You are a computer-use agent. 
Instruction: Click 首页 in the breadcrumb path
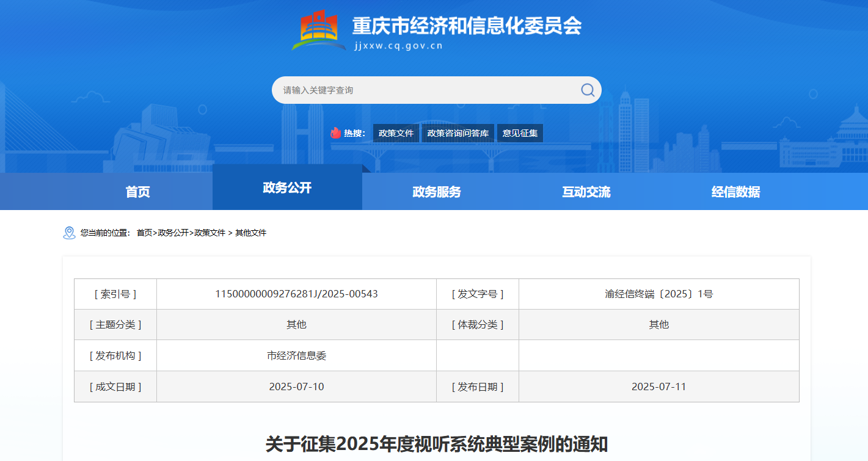[144, 233]
